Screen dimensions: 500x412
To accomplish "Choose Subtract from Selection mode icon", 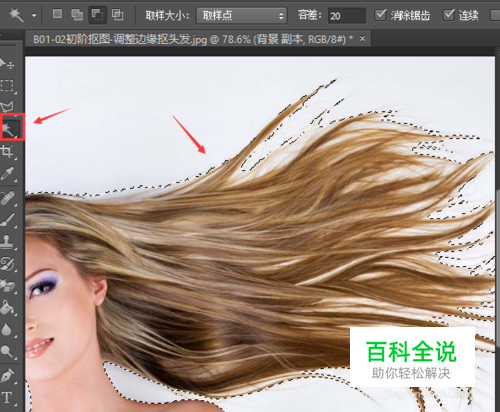I will (x=97, y=15).
